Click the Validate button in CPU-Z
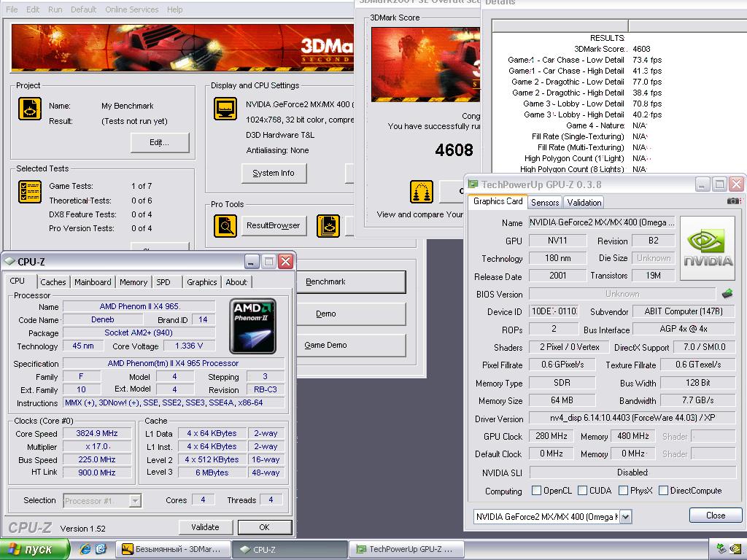Image resolution: width=747 pixels, height=560 pixels. coord(205,527)
